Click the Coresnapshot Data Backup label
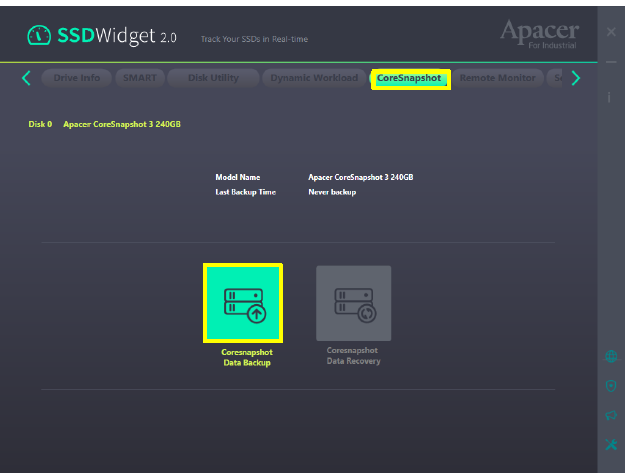The height and width of the screenshot is (473, 625). pos(246,357)
